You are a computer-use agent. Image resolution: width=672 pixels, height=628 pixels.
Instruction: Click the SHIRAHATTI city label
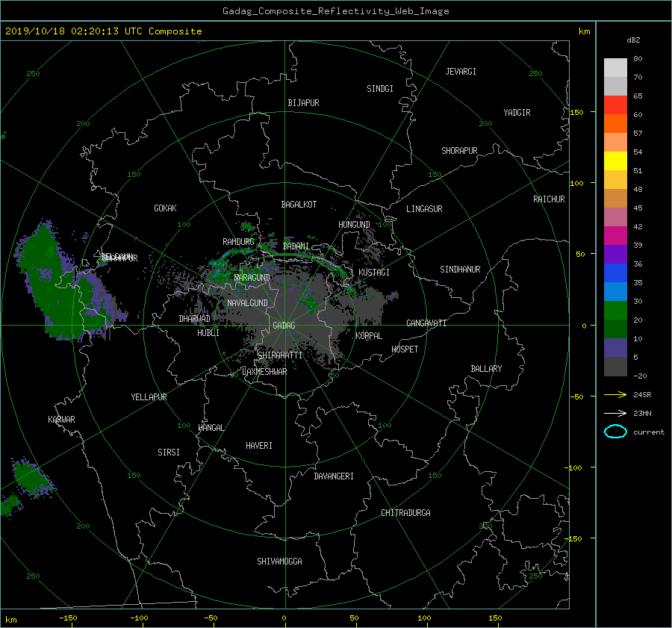click(280, 355)
